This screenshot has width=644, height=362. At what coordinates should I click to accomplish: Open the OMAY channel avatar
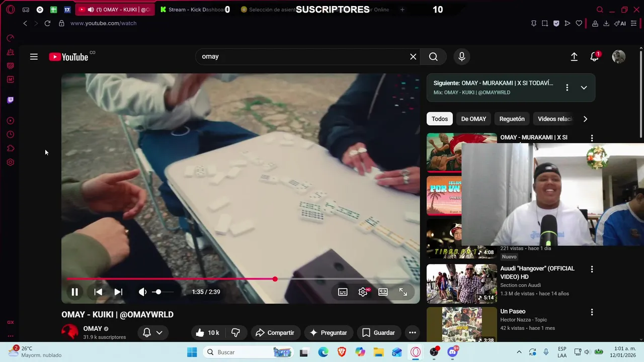click(70, 333)
